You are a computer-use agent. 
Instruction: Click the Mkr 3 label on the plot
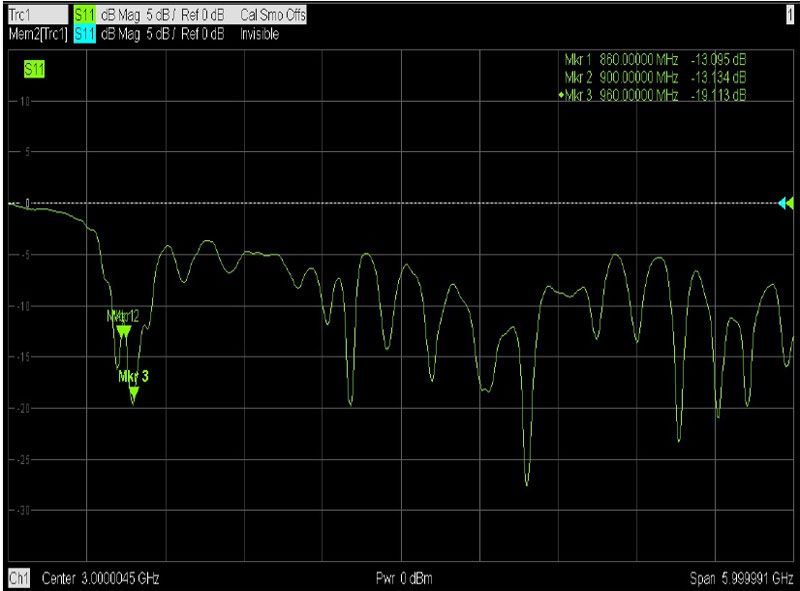(x=133, y=377)
